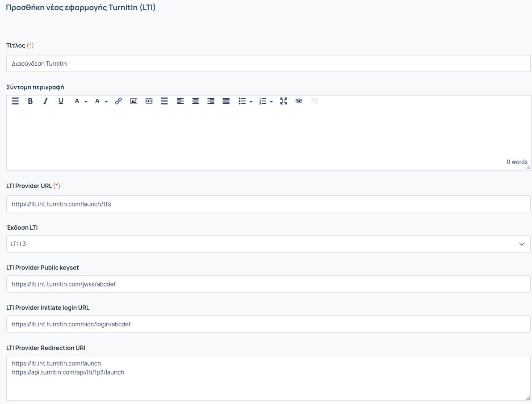
Task: Insert a link using the chain icon
Action: (118, 101)
